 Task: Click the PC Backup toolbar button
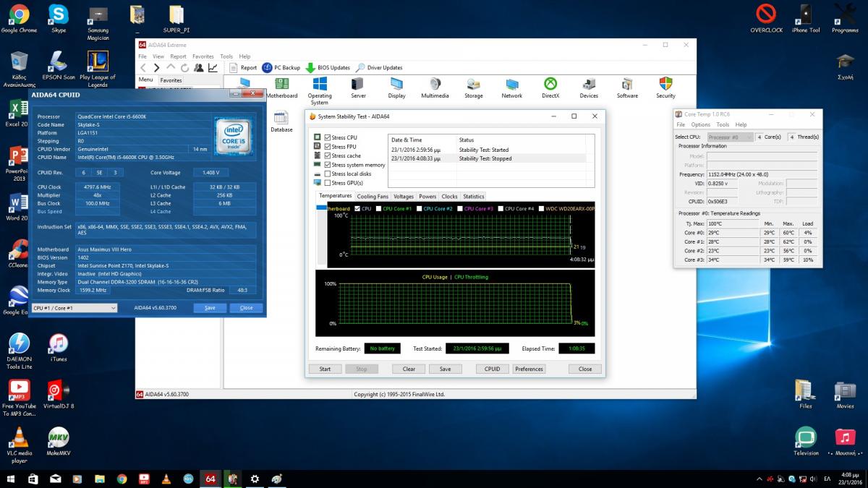coord(281,68)
